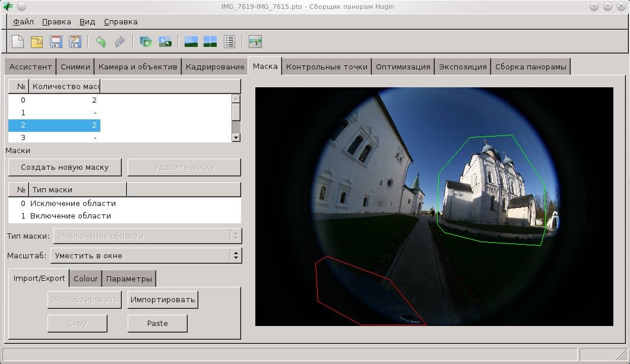
Task: Open the GL fast preview window
Action: point(191,42)
